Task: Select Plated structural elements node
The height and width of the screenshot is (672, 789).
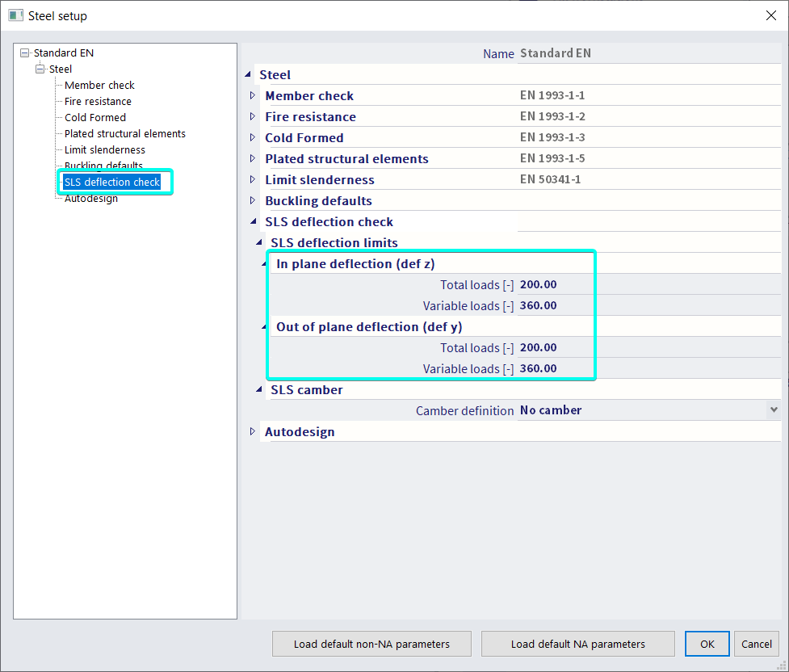Action: 124,133
